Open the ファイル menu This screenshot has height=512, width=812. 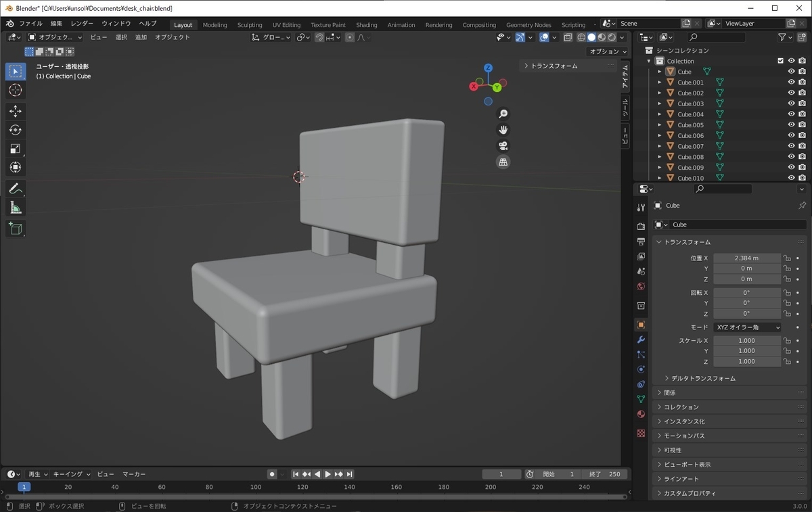click(30, 24)
